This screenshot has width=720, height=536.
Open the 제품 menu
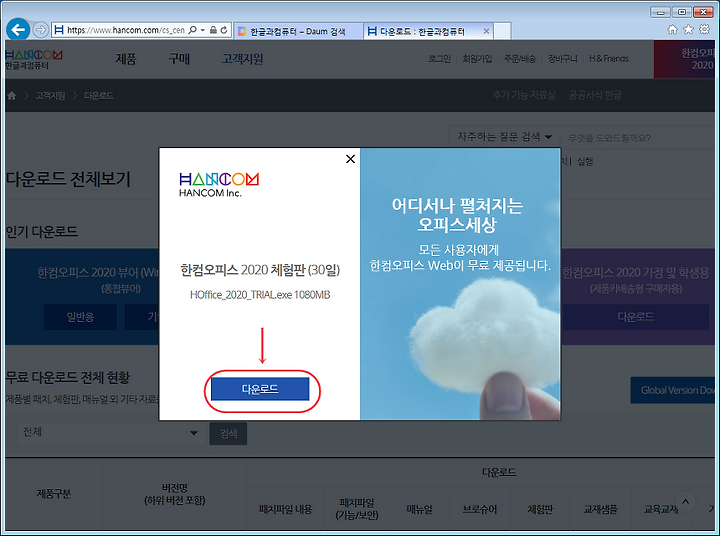pos(126,59)
